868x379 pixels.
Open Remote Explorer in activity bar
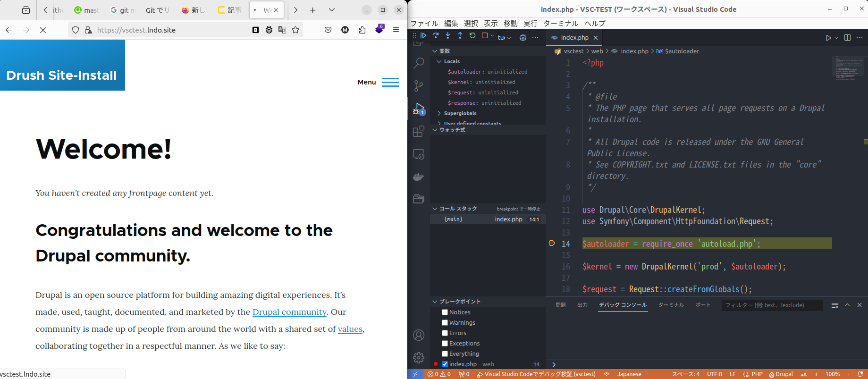pyautogui.click(x=419, y=154)
